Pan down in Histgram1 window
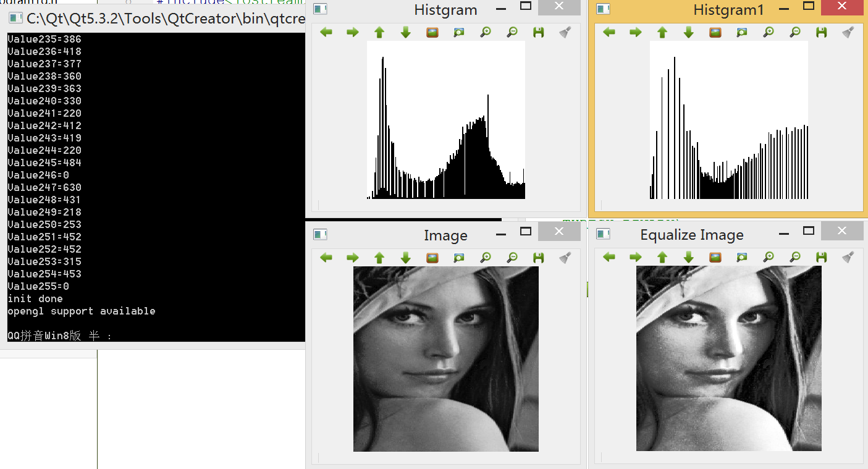Screen dimensions: 868x469 point(689,32)
